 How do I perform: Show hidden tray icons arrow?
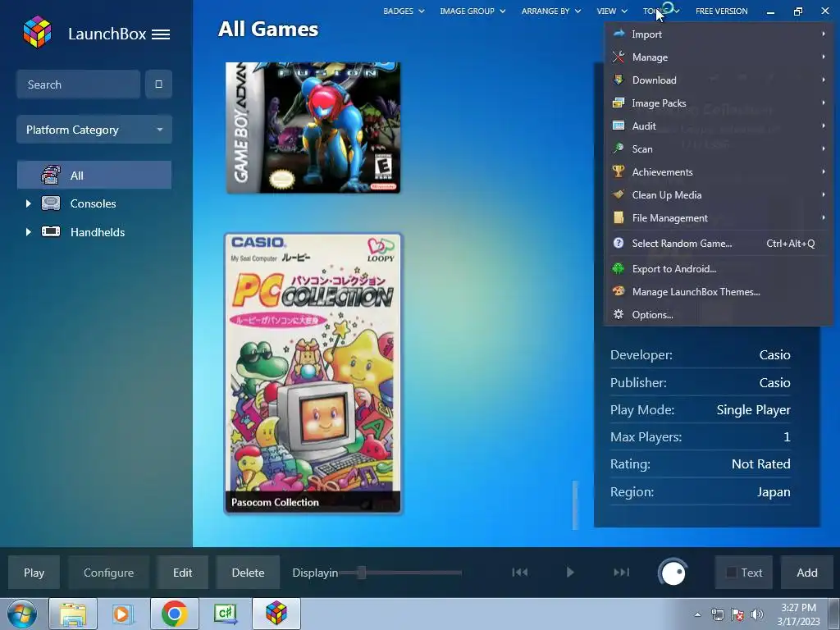[697, 614]
